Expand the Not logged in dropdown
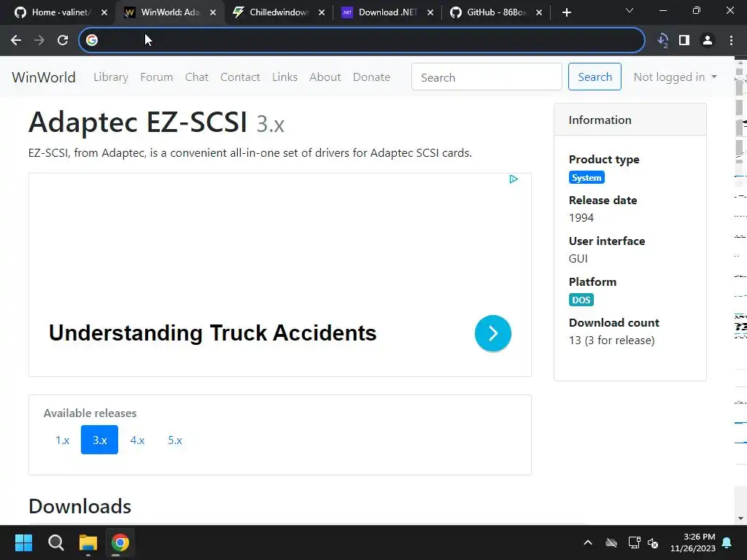 tap(675, 77)
